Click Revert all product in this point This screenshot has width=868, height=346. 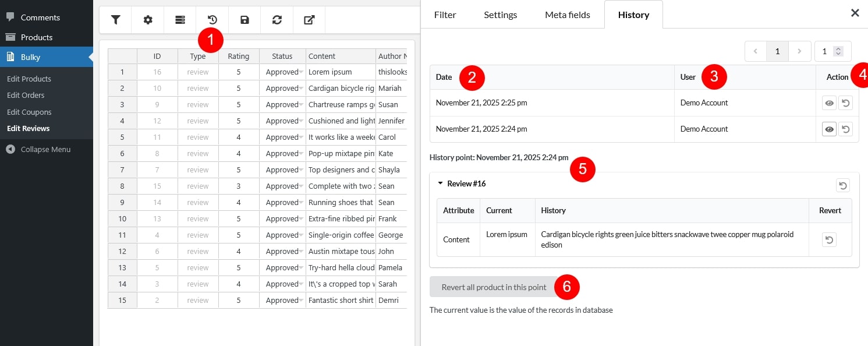point(494,287)
